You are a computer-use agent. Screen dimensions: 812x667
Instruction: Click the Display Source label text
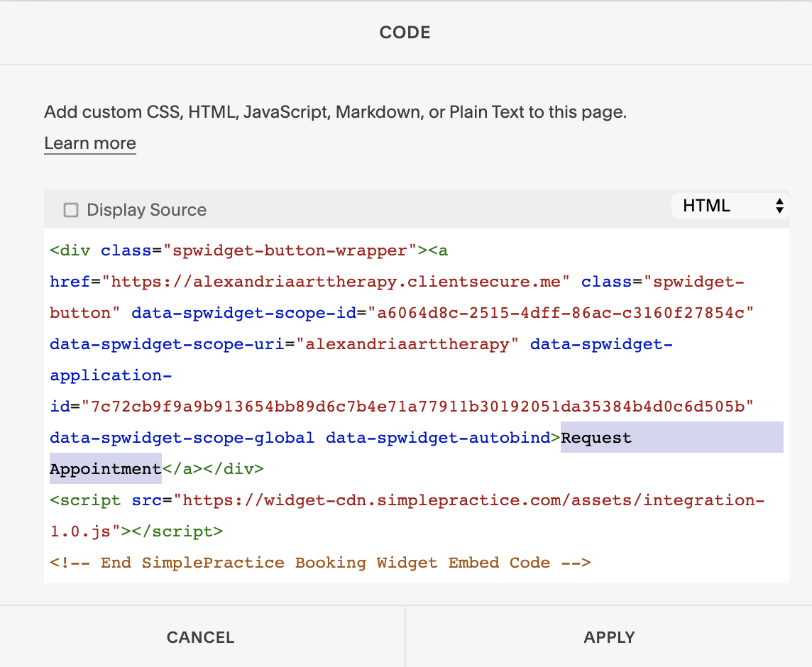(x=146, y=209)
